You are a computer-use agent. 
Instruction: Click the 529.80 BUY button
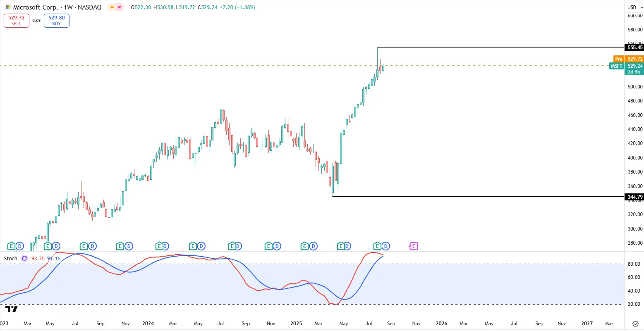tap(57, 21)
